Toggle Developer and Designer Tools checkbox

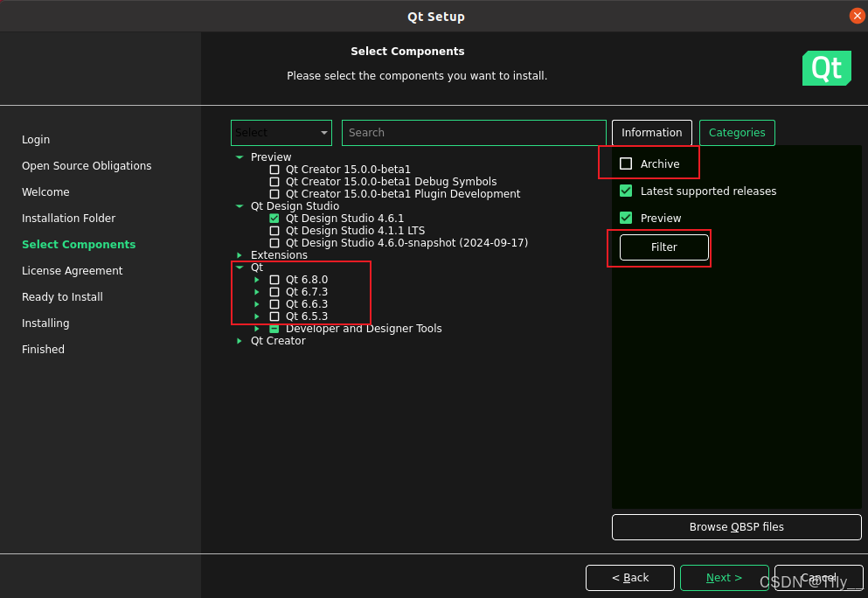coord(274,329)
